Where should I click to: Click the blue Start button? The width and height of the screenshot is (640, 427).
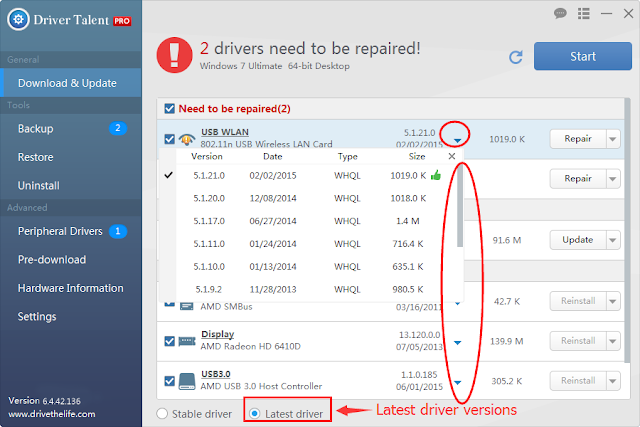pos(582,56)
